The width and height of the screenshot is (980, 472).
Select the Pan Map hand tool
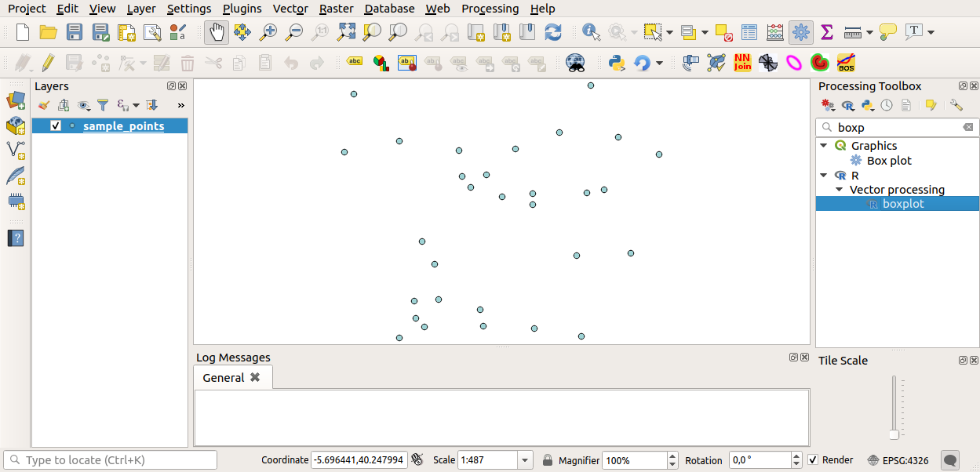(x=217, y=32)
